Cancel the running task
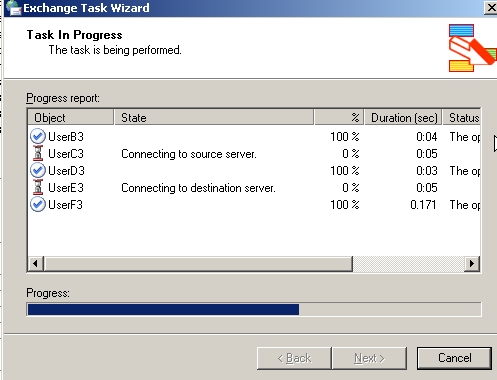Image resolution: width=497 pixels, height=380 pixels. click(x=454, y=358)
